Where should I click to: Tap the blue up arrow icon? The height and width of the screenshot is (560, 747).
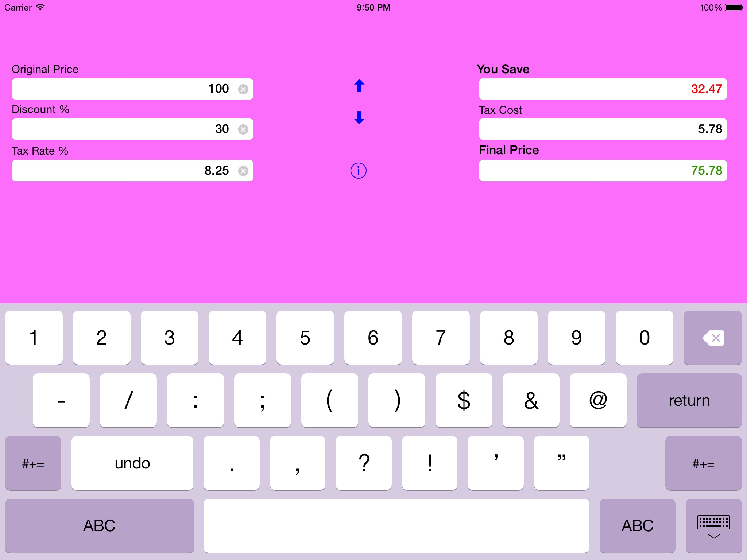click(359, 86)
